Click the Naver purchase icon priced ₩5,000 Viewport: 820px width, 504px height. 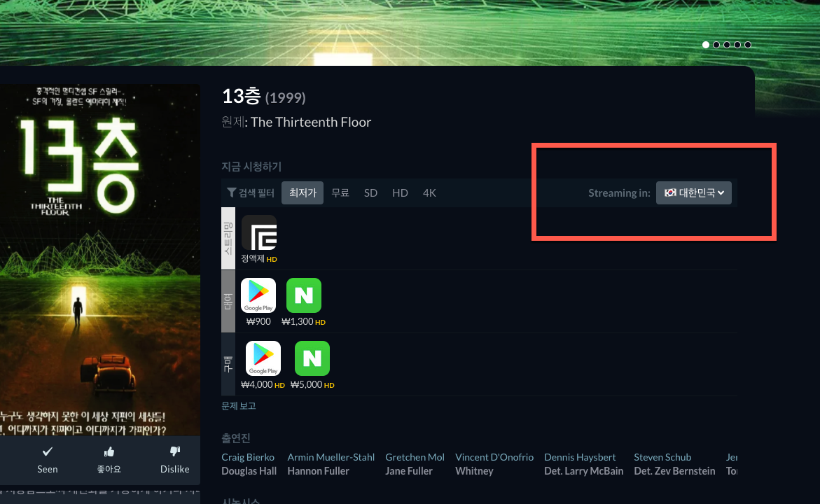(312, 358)
